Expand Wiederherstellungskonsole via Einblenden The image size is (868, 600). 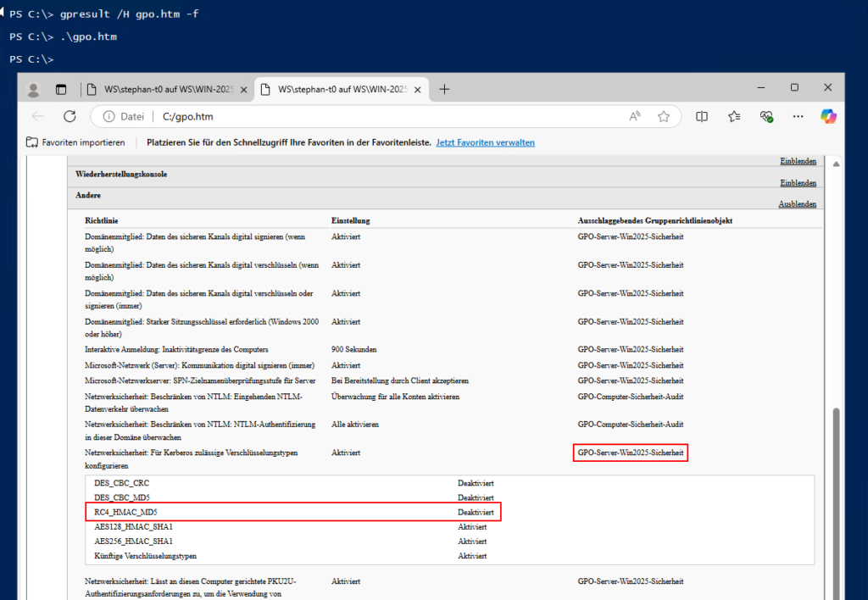797,182
